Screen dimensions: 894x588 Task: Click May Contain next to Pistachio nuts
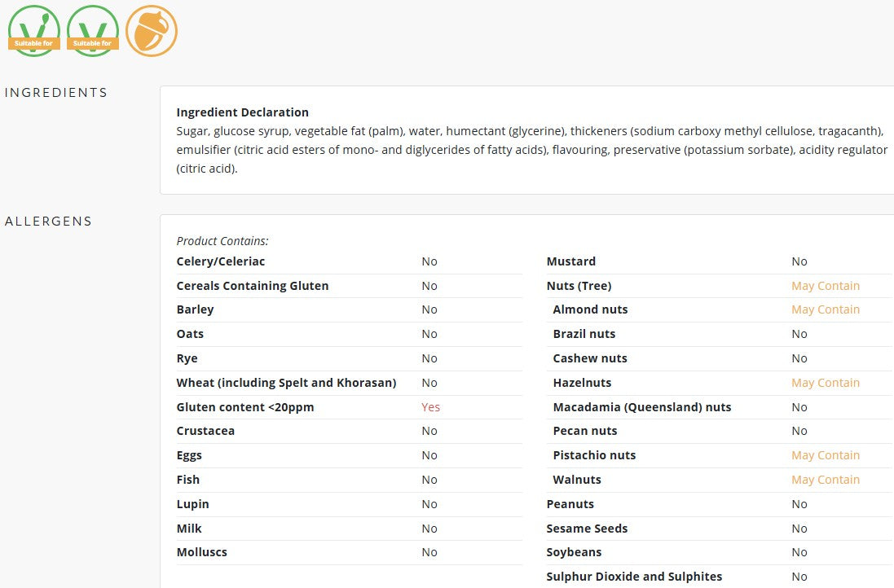click(825, 455)
